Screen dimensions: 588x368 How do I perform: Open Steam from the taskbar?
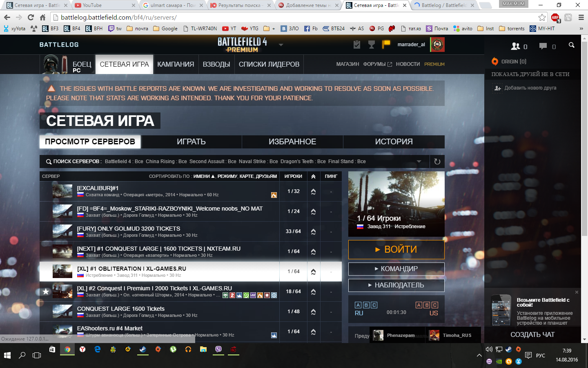coord(143,350)
